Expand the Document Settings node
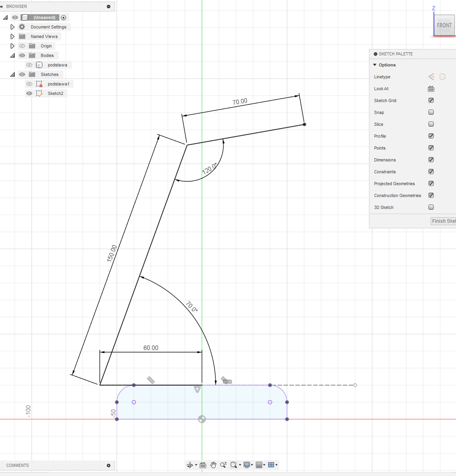Screen dimensions: 456x476 [12, 27]
